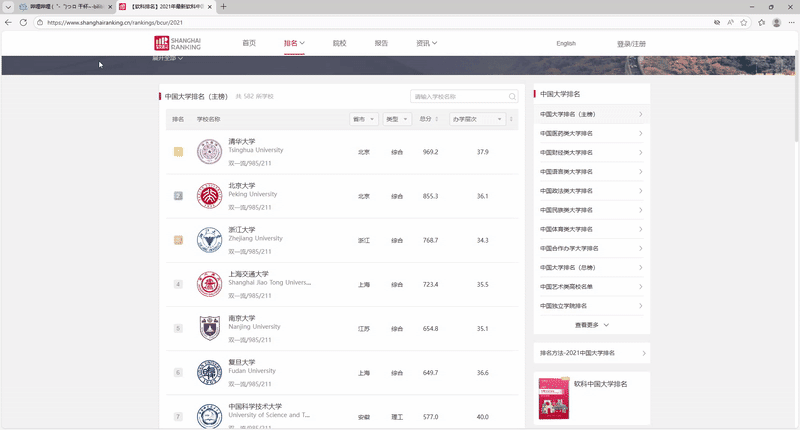Viewport: 800px width, 430px height.
Task: Open the 复旦大学 name link
Action: (x=242, y=362)
